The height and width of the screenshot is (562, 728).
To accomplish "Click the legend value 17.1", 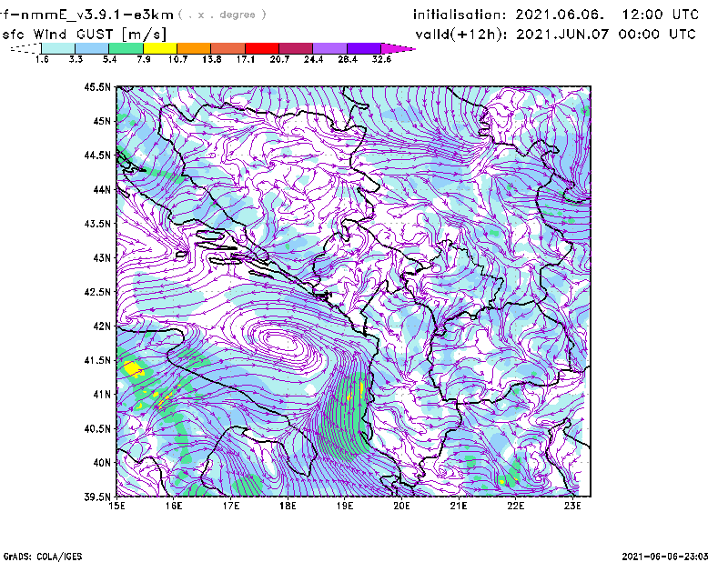I will (x=246, y=59).
